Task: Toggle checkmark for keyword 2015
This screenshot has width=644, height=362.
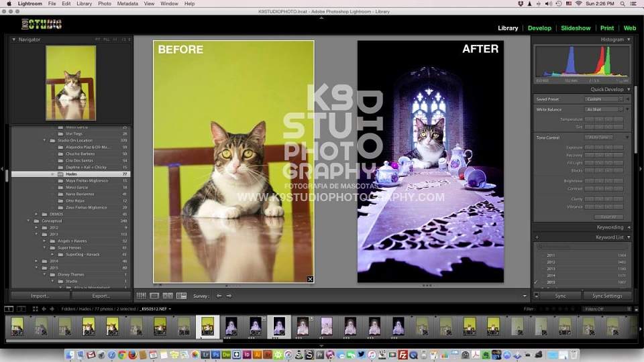Action: [536, 282]
